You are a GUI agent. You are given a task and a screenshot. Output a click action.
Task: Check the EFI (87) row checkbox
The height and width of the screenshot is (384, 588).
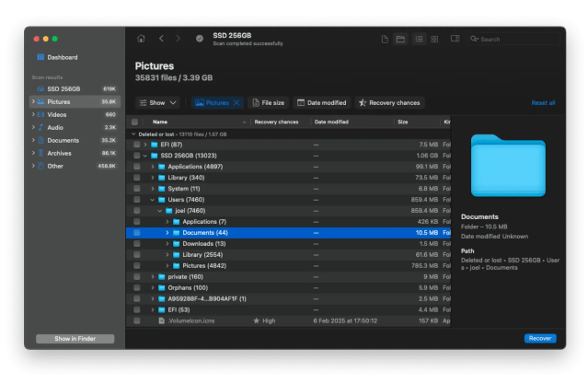[137, 145]
